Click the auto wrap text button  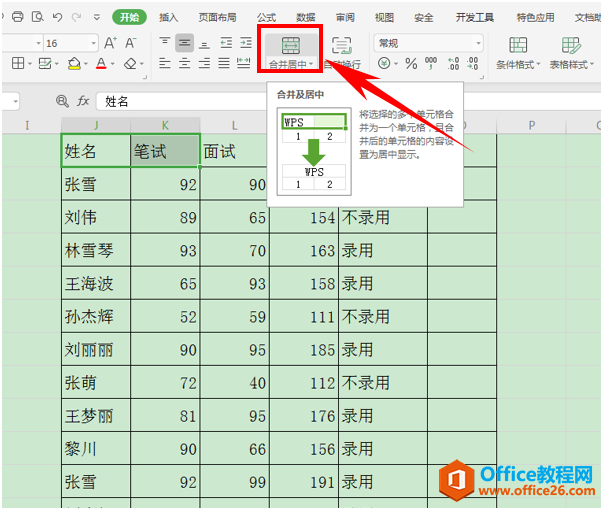[342, 52]
